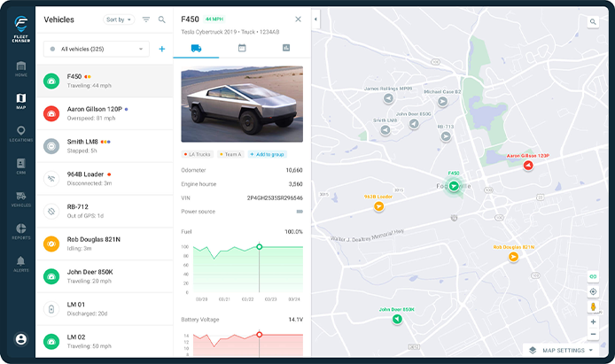Screen dimensions: 615x364
Task: Open the Reports sidebar icon
Action: [x=20, y=231]
